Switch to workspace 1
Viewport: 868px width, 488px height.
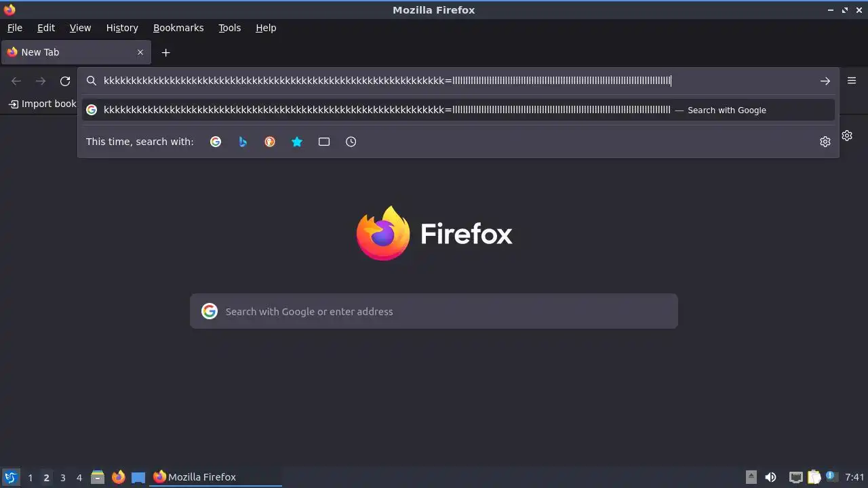tap(30, 477)
